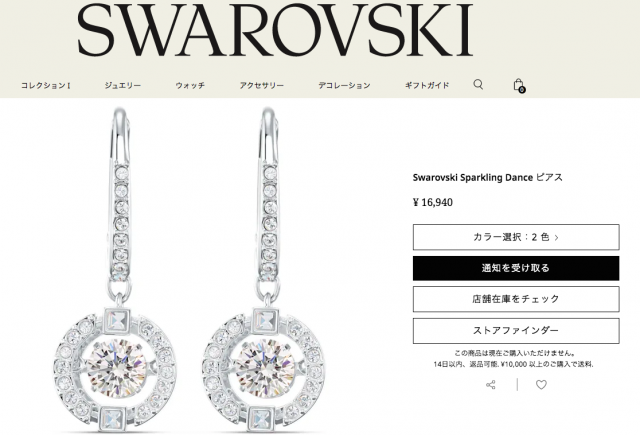Click the right earring product image
Image resolution: width=640 pixels, height=435 pixels.
pos(265,270)
